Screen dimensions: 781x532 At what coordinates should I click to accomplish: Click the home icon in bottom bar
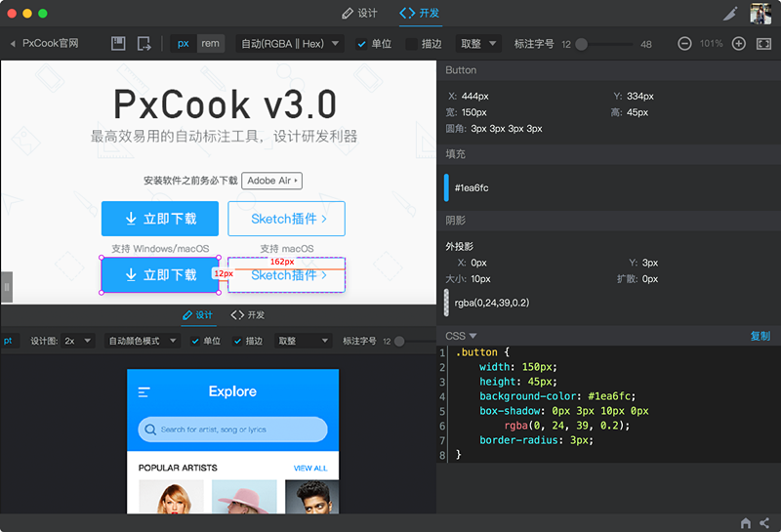tap(746, 523)
